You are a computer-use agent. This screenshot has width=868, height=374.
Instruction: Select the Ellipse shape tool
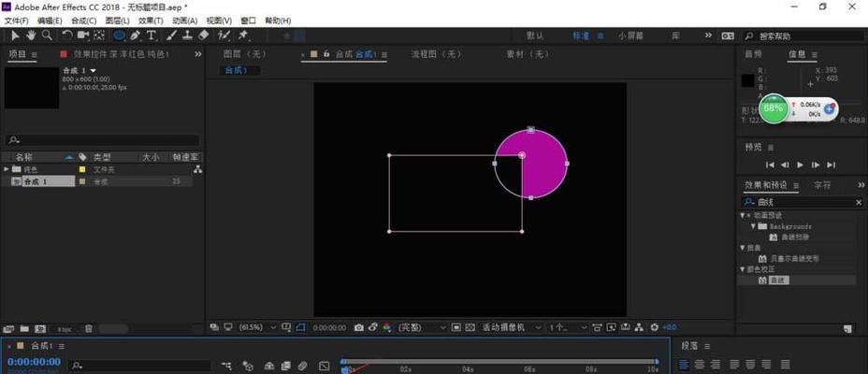tap(119, 36)
